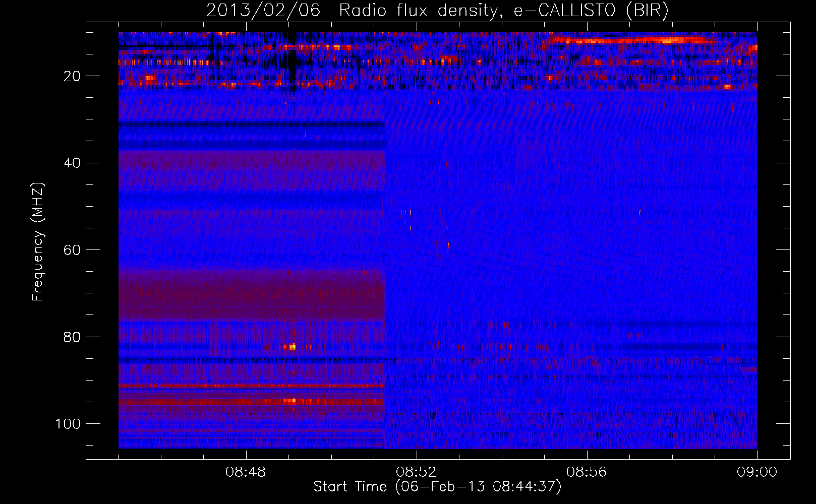Click the 'Start Time (06-Feb-13 08:44:37)' axis label
The image size is (816, 504).
pyautogui.click(x=437, y=487)
